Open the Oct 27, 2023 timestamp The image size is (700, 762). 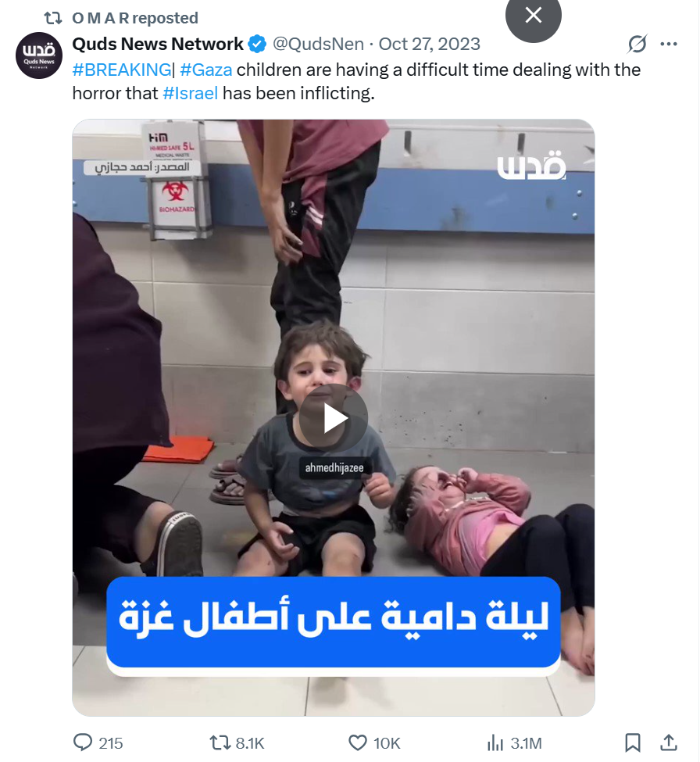[430, 45]
